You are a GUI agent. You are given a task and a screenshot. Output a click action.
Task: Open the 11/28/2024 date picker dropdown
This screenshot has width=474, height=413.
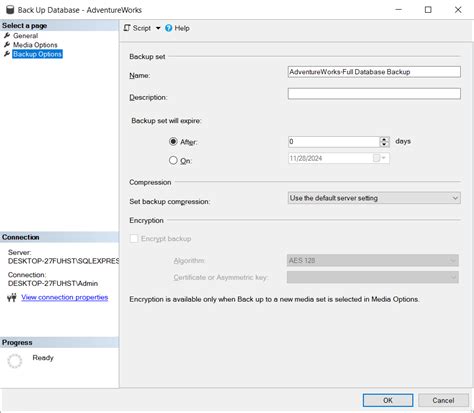384,158
